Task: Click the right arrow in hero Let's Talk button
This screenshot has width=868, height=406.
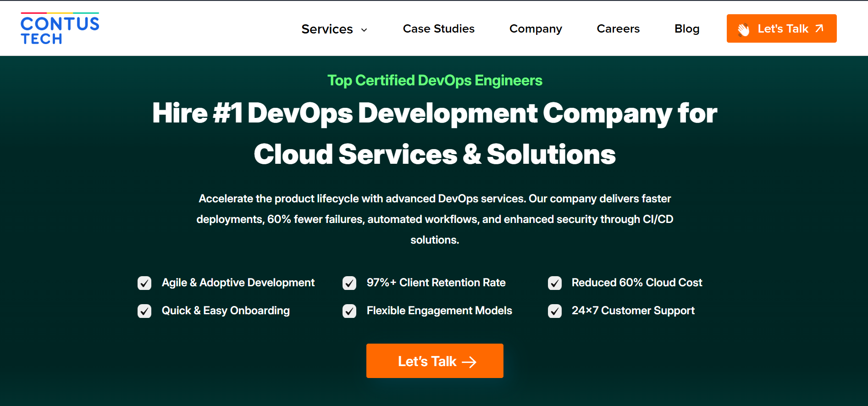Action: click(469, 362)
